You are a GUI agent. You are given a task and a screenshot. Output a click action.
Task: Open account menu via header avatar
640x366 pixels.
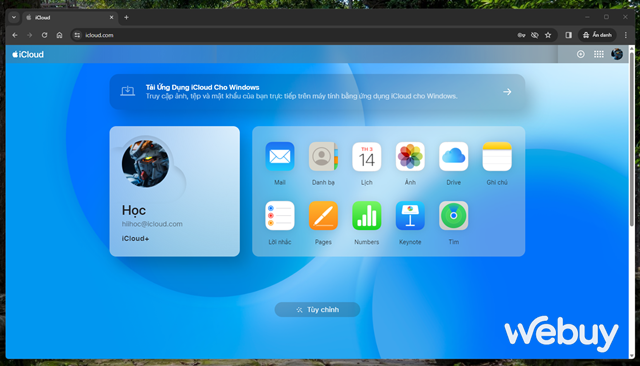coord(617,54)
